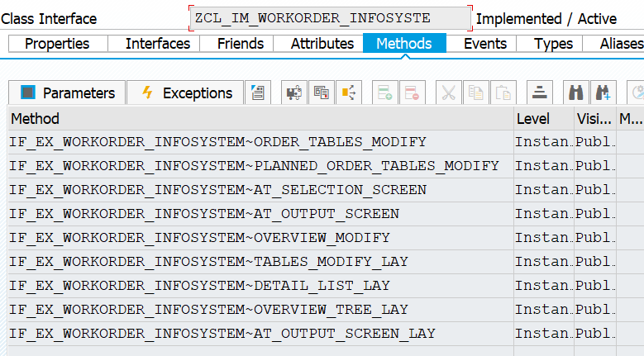The height and width of the screenshot is (356, 644).
Task: Select the AT_OUTPUT_SCREEN method row
Action: point(260,214)
